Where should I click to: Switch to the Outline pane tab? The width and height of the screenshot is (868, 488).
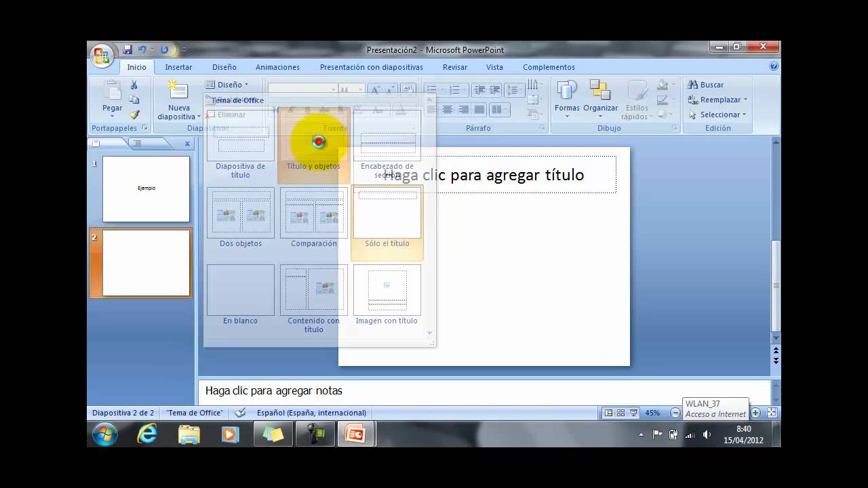click(x=138, y=143)
